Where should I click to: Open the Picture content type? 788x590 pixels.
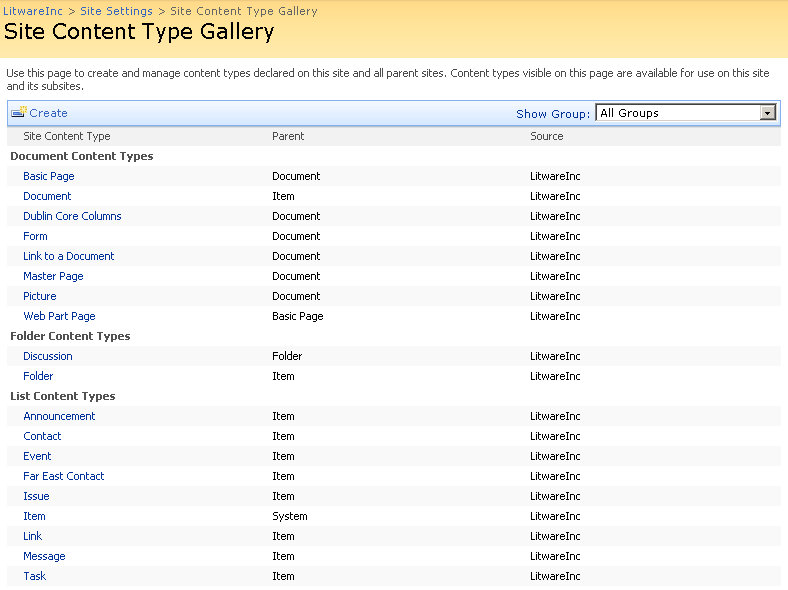[x=40, y=296]
